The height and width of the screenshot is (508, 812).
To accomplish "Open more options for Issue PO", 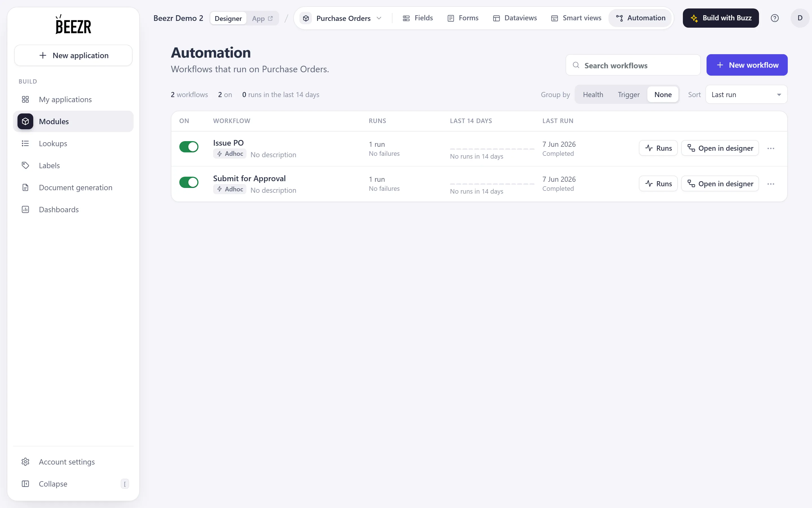I will (x=771, y=148).
